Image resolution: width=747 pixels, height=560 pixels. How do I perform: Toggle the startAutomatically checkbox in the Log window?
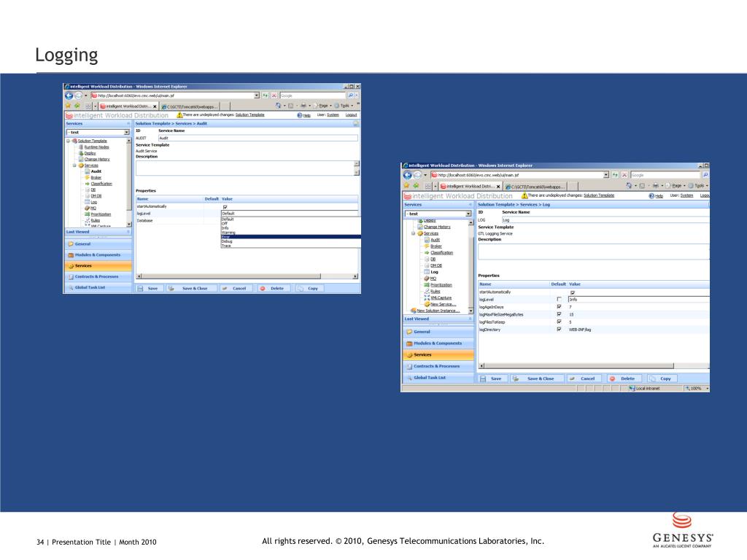[x=573, y=292]
